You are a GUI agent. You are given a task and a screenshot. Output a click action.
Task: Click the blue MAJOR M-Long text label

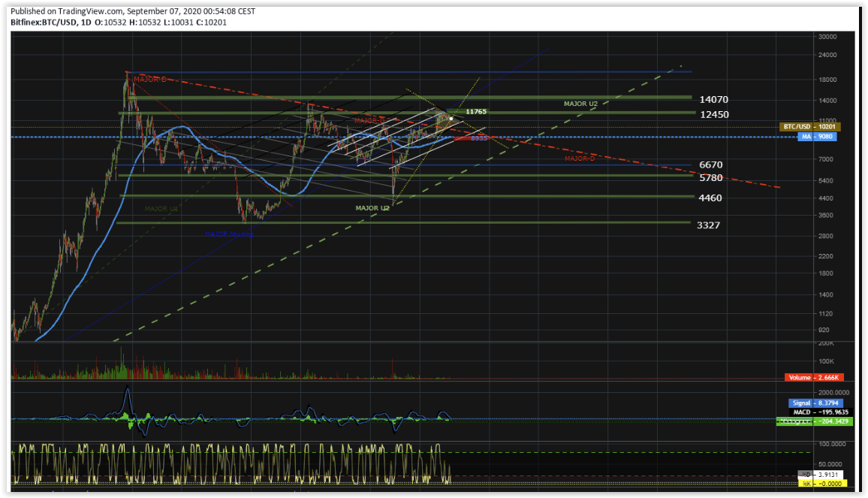tap(230, 234)
